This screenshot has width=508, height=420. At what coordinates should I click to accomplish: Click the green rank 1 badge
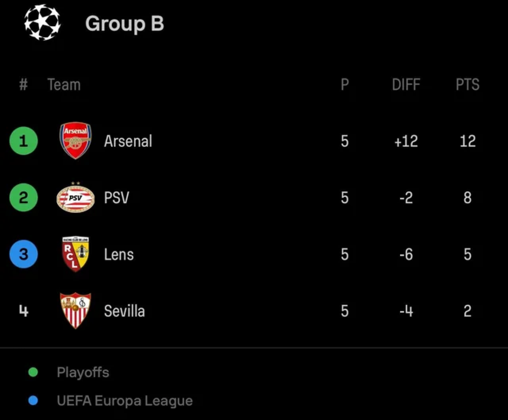tap(24, 141)
